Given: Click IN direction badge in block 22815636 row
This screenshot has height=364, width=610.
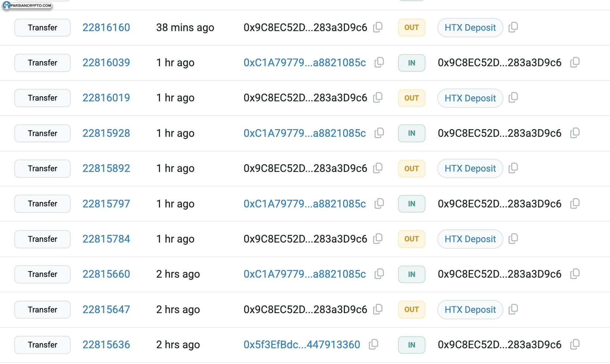Looking at the screenshot, I should tap(412, 345).
